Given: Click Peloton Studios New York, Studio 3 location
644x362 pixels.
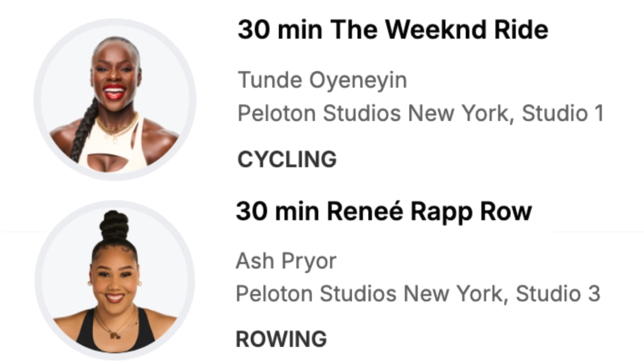Looking at the screenshot, I should [418, 294].
